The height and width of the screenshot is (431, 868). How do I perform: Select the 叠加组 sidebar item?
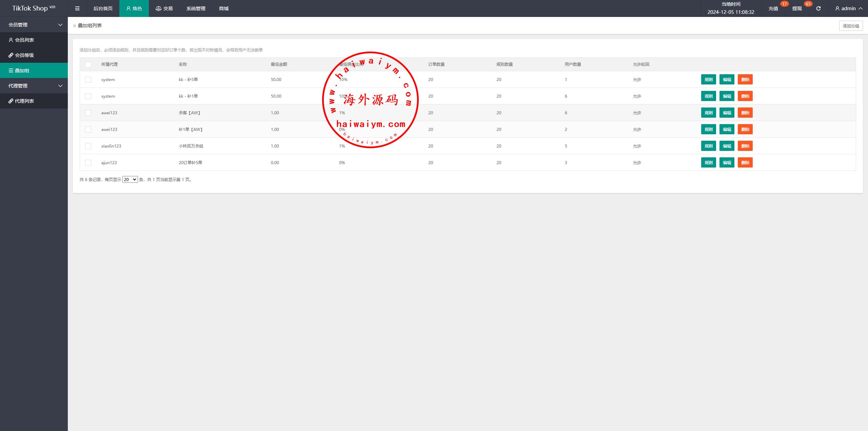(x=22, y=71)
